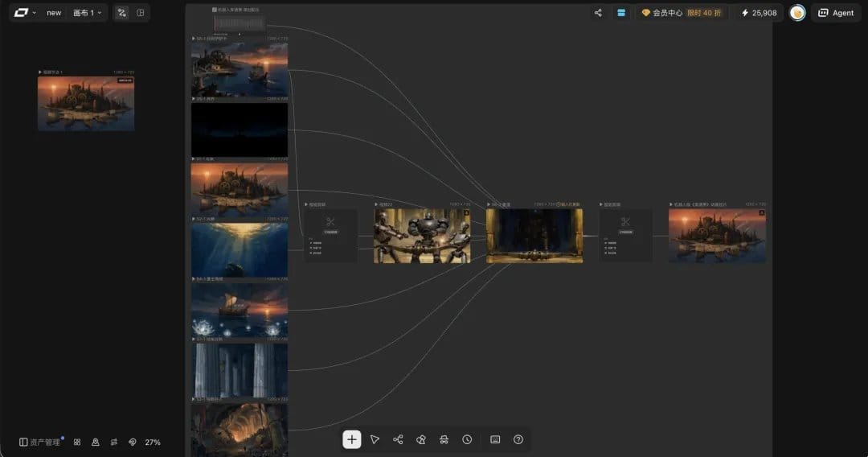The image size is (868, 457).
Task: Click the node connection tool icon
Action: click(x=398, y=439)
